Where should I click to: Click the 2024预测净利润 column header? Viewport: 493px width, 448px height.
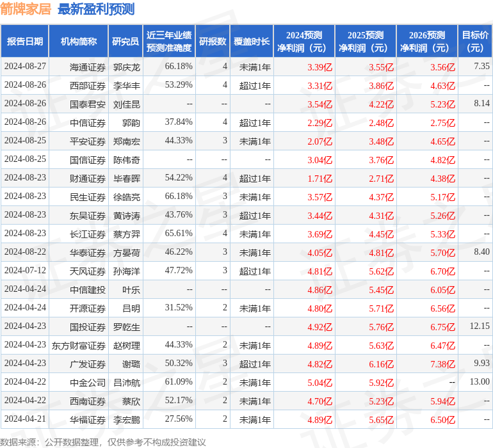click(304, 41)
